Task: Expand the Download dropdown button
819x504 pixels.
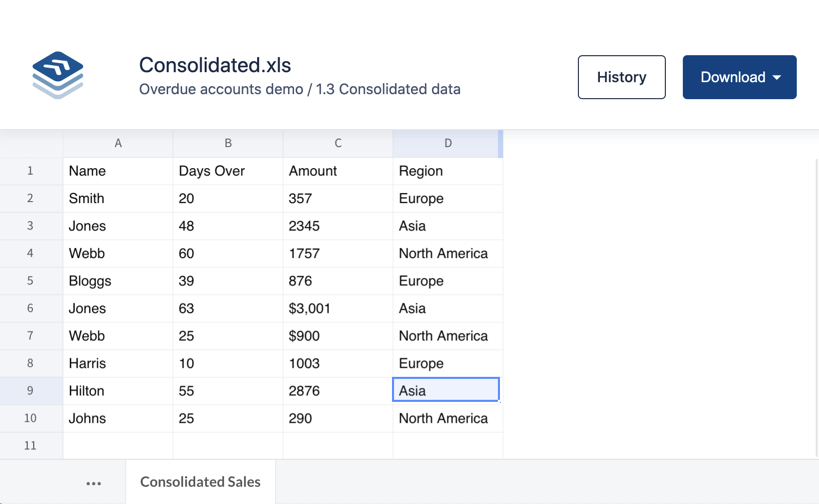Action: tap(739, 77)
